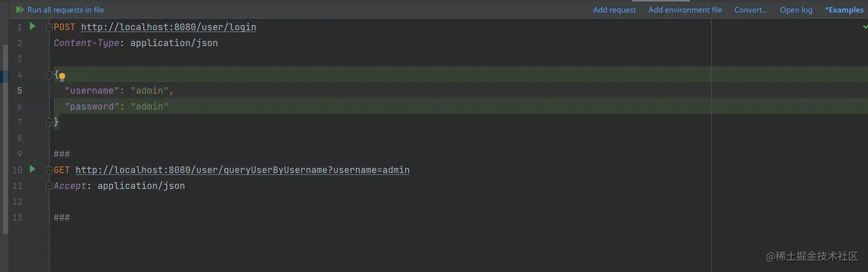Image resolution: width=868 pixels, height=272 pixels.
Task: Click the fold marker beside the Accept header
Action: pyautogui.click(x=49, y=186)
